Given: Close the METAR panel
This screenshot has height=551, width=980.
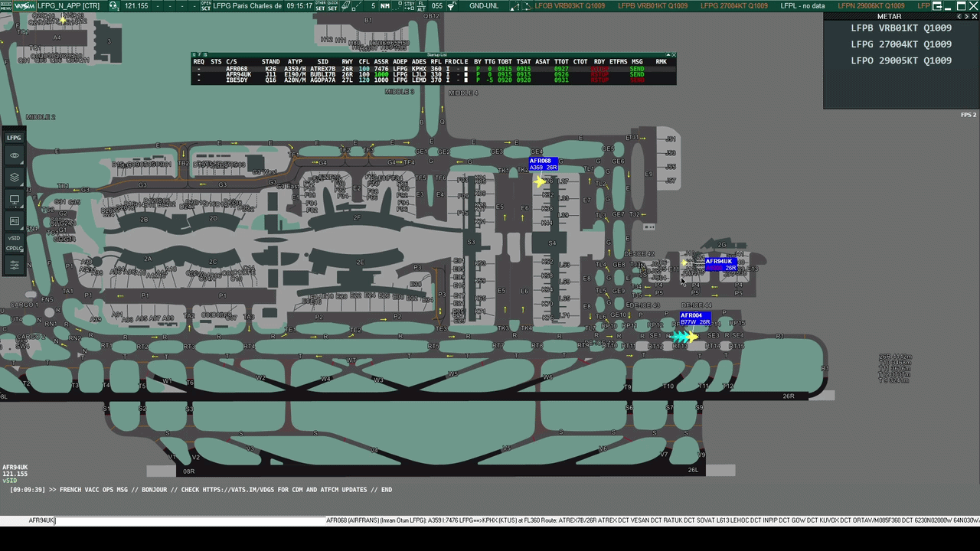Looking at the screenshot, I should [973, 16].
